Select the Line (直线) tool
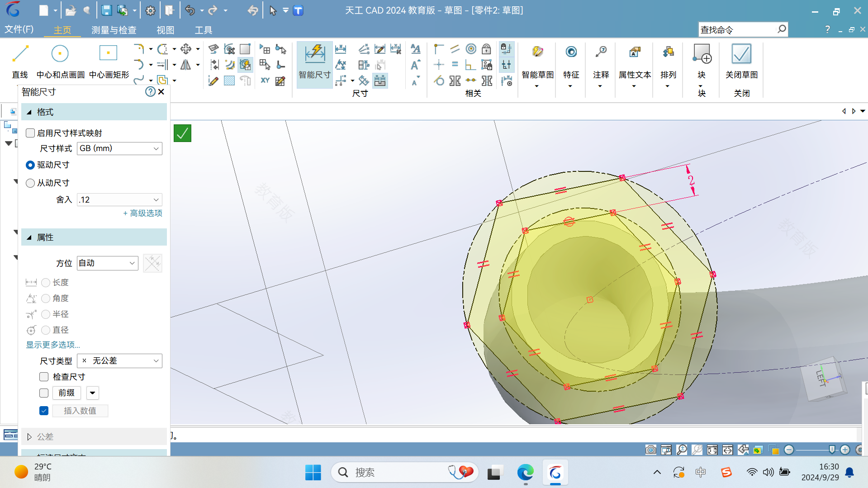This screenshot has width=868, height=488. click(x=20, y=62)
